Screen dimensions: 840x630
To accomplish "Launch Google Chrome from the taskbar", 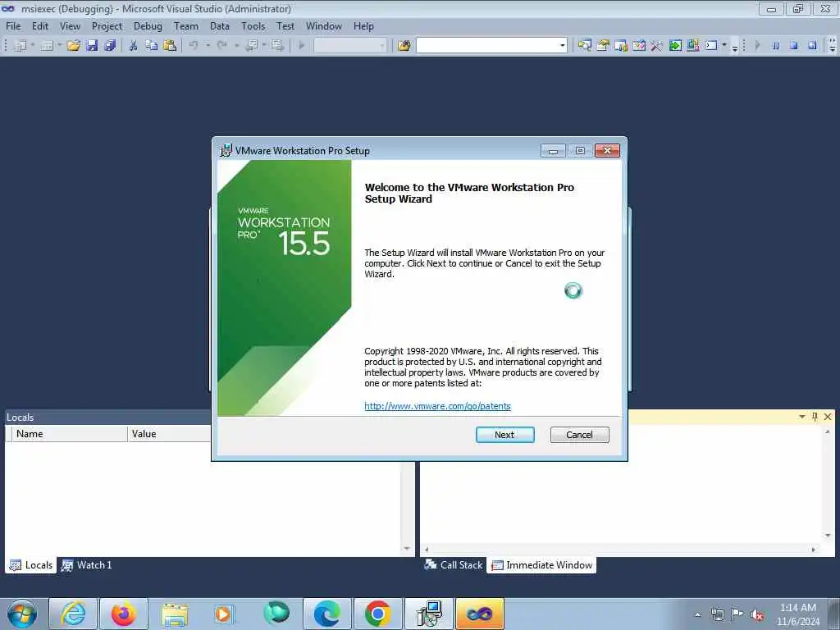I will (x=377, y=614).
